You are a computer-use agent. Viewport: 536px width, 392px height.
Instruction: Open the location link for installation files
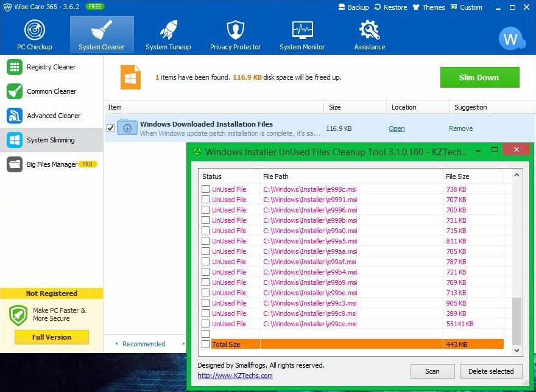[397, 128]
